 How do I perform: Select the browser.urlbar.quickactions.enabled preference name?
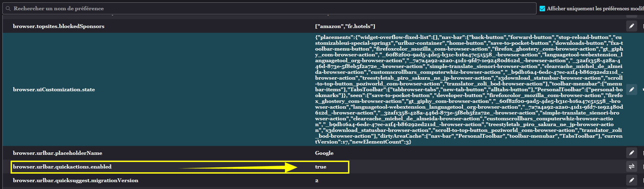[62, 167]
